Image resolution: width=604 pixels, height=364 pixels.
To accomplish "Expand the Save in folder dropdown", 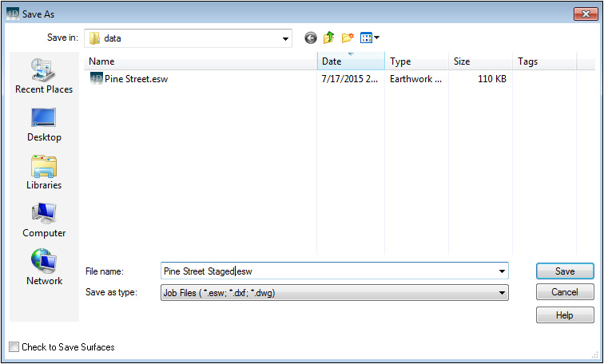I will [286, 38].
